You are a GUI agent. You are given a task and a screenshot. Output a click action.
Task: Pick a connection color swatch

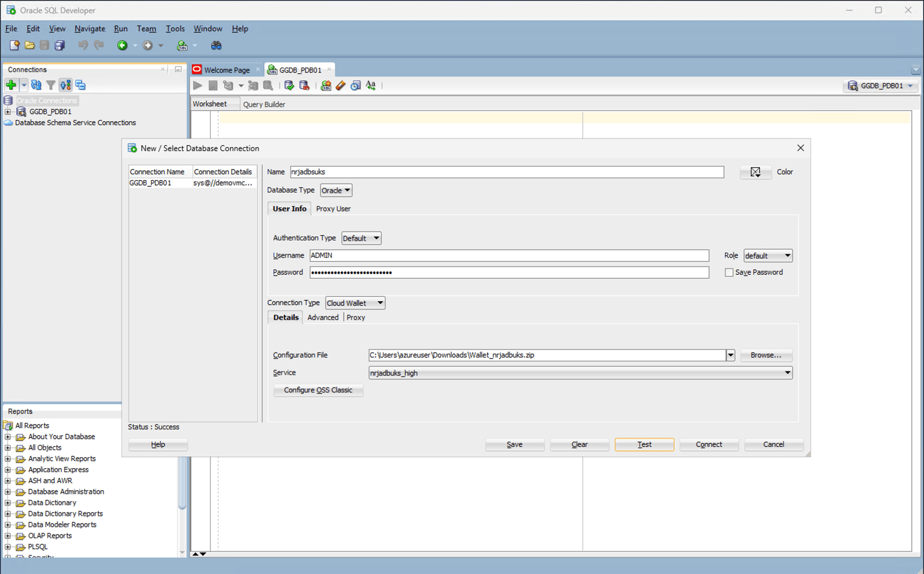pos(755,172)
